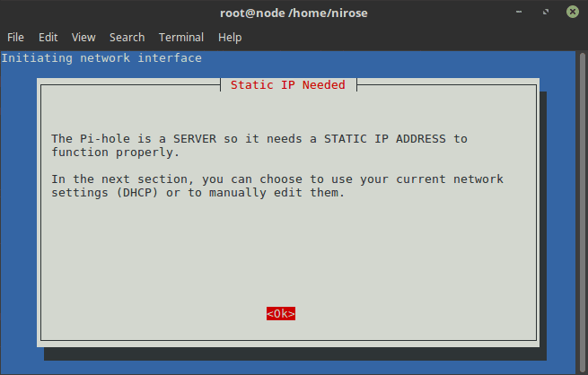Click the text 'function properly.'

click(116, 153)
